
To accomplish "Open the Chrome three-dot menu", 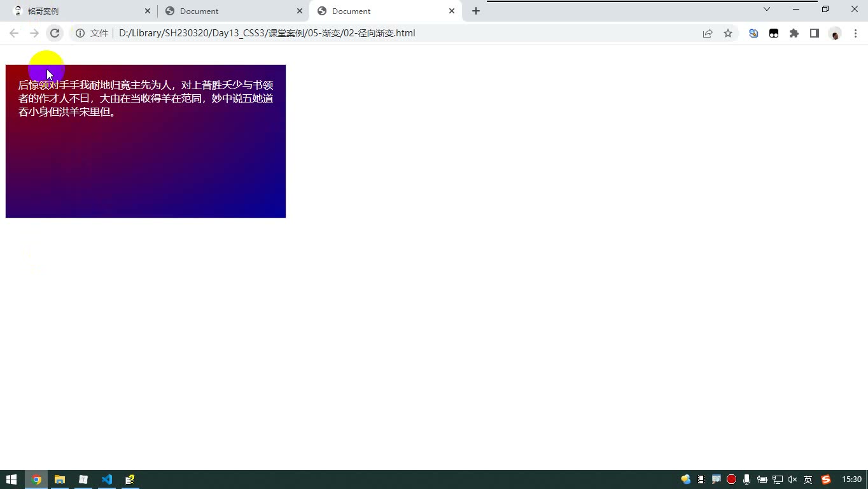I will point(855,33).
